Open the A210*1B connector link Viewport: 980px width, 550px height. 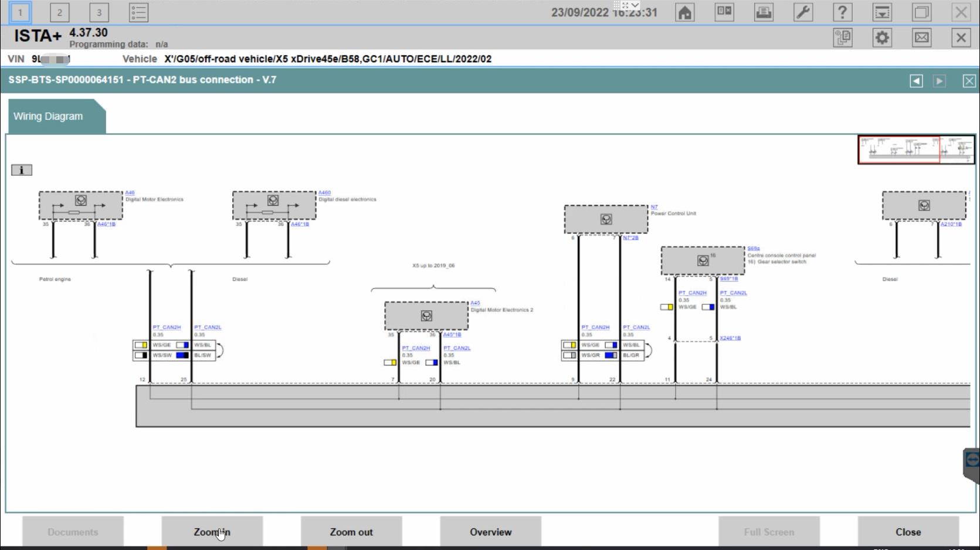951,224
